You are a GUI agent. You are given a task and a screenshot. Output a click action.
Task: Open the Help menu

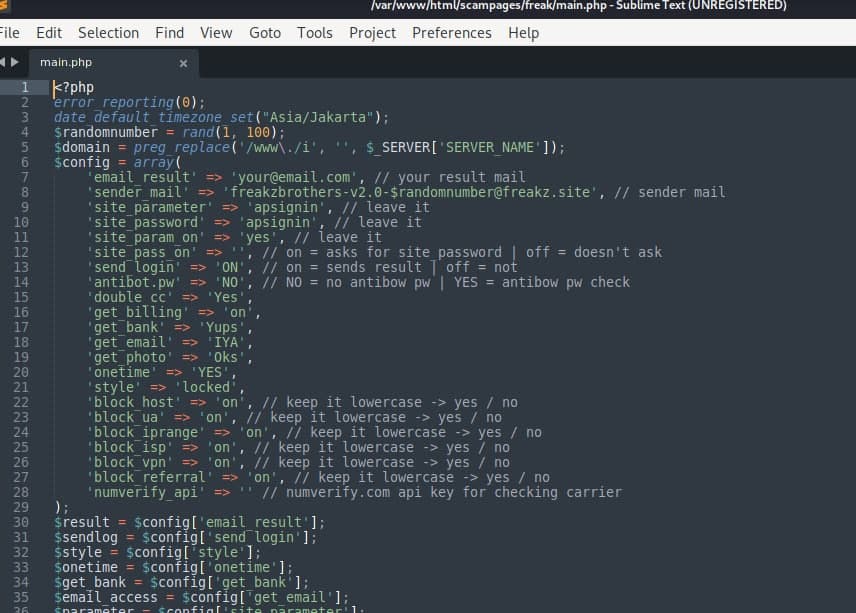(x=523, y=33)
